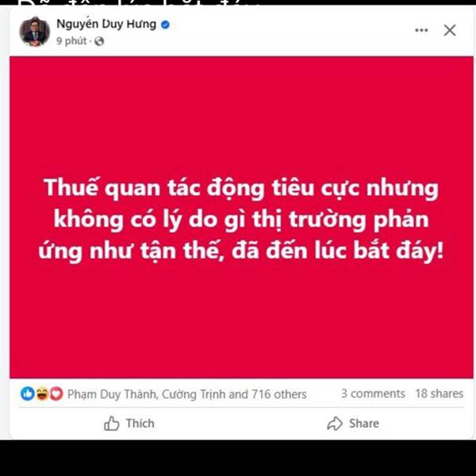Viewport: 476px width, 476px height.
Task: Open the three-dot post options menu
Action: 421,30
